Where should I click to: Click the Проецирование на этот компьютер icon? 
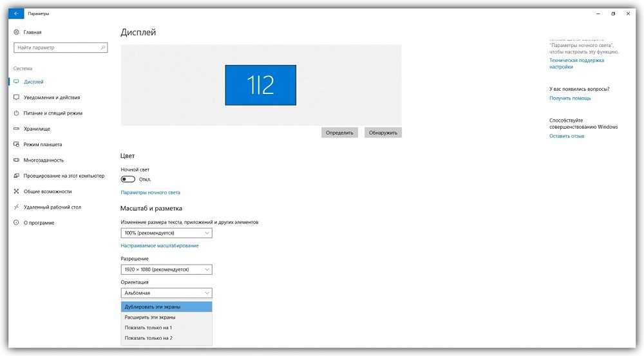(x=17, y=175)
